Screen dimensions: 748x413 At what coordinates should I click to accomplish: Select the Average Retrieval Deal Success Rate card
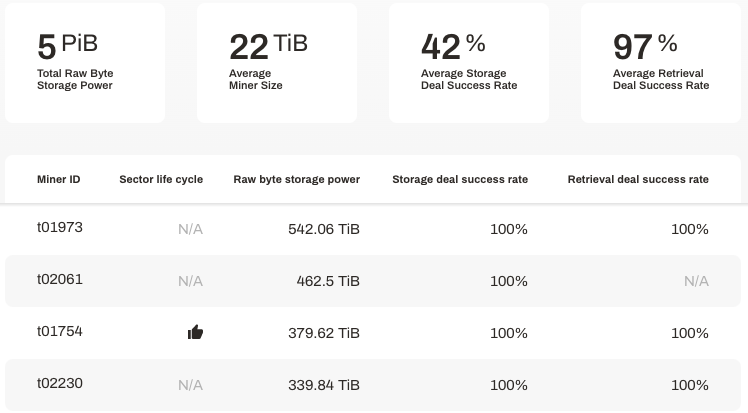coord(661,63)
